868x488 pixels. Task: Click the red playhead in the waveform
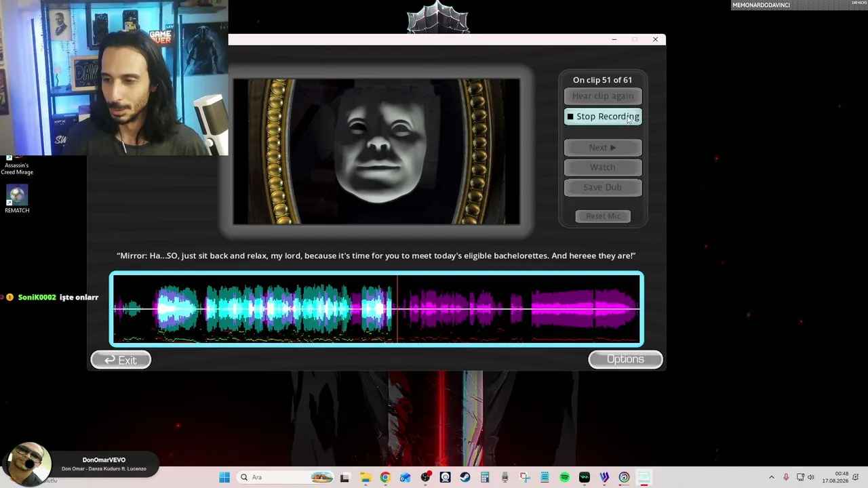397,309
